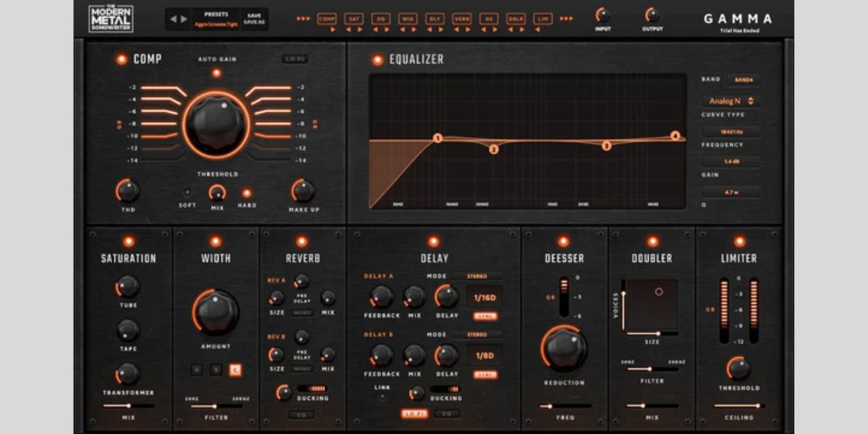Open the Analog N curve type dropdown
This screenshot has width=868, height=434.
point(731,101)
